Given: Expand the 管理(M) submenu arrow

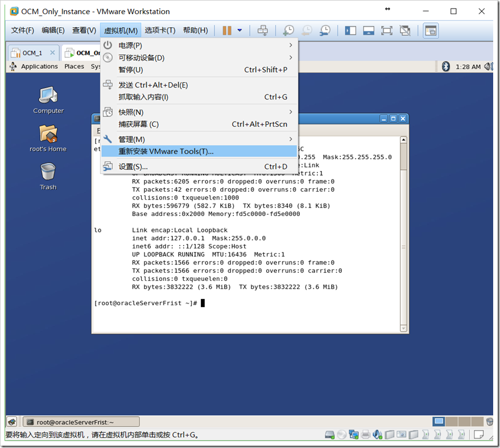Looking at the screenshot, I should click(291, 139).
